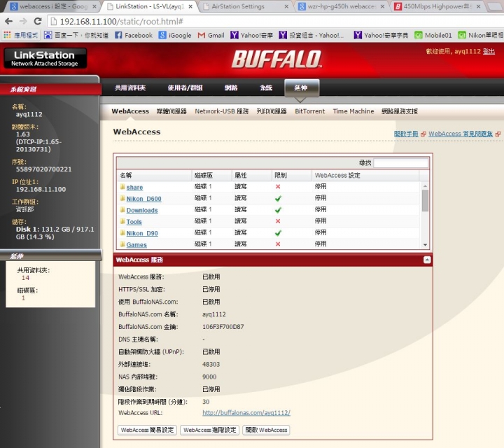The width and height of the screenshot is (504, 448).
Task: Click the red X restriction for share
Action: click(x=278, y=187)
